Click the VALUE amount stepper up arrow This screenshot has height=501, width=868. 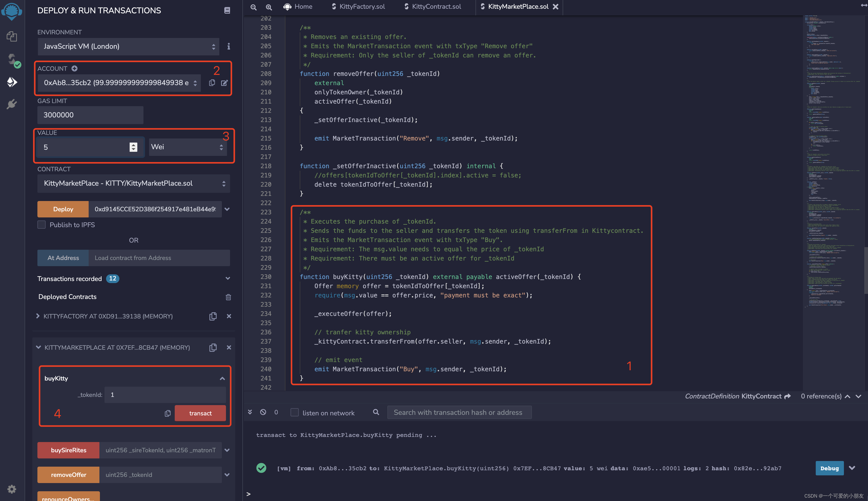click(133, 144)
